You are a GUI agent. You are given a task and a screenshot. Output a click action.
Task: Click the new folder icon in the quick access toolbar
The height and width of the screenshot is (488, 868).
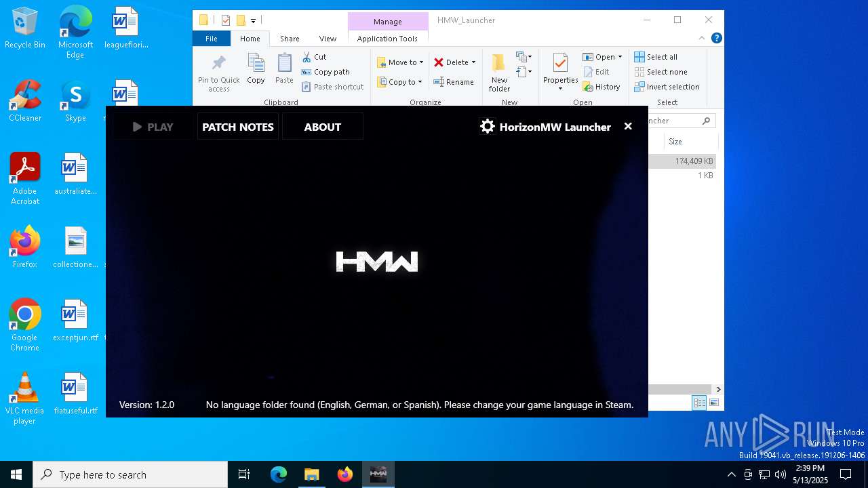pyautogui.click(x=241, y=20)
